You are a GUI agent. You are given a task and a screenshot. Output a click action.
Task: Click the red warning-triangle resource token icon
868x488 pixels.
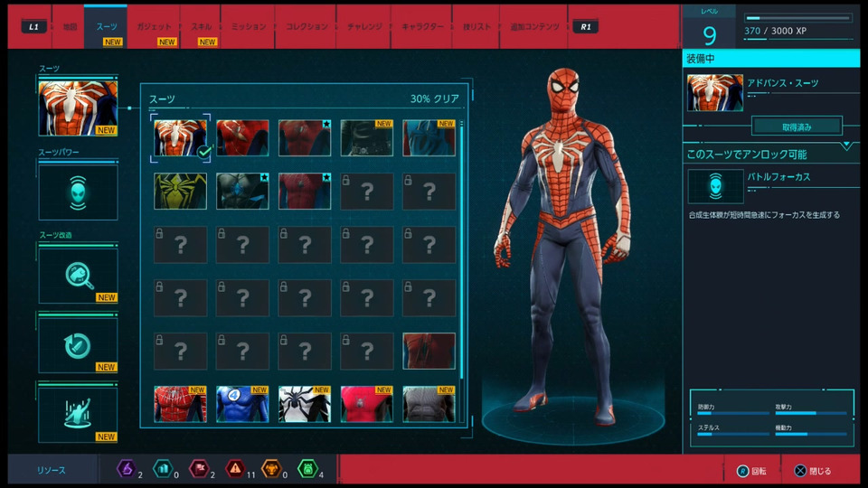(x=235, y=469)
